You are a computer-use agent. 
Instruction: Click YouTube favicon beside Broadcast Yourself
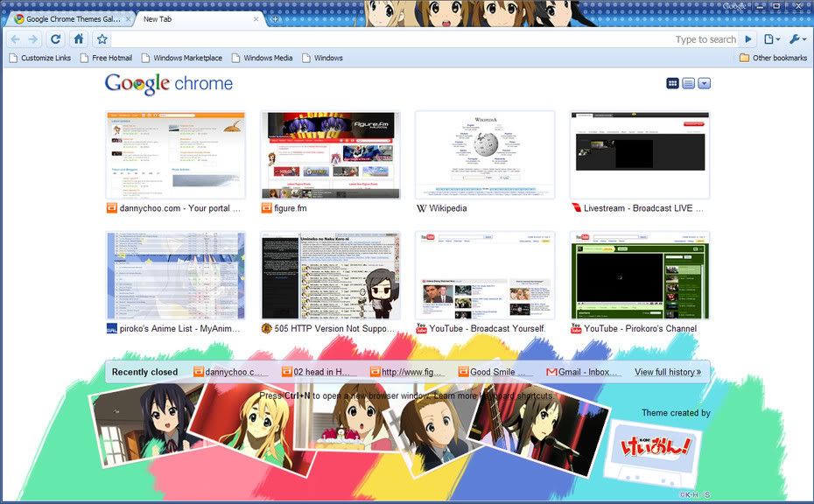421,328
